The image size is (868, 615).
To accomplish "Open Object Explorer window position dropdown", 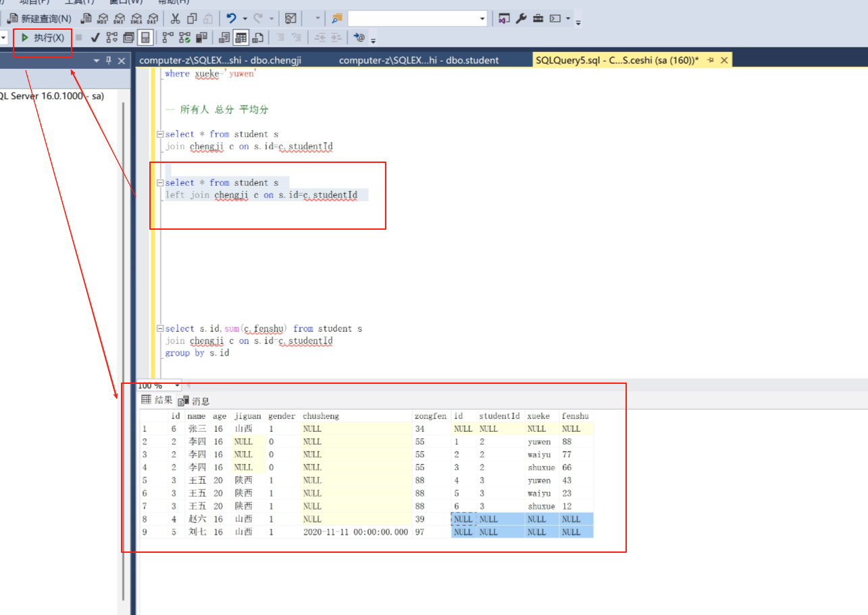I will pos(97,61).
